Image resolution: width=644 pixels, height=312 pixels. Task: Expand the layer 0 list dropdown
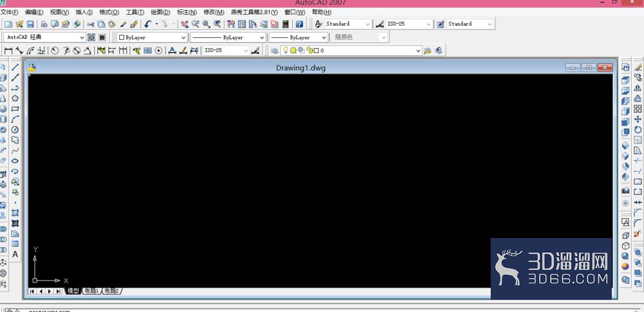pyautogui.click(x=418, y=50)
